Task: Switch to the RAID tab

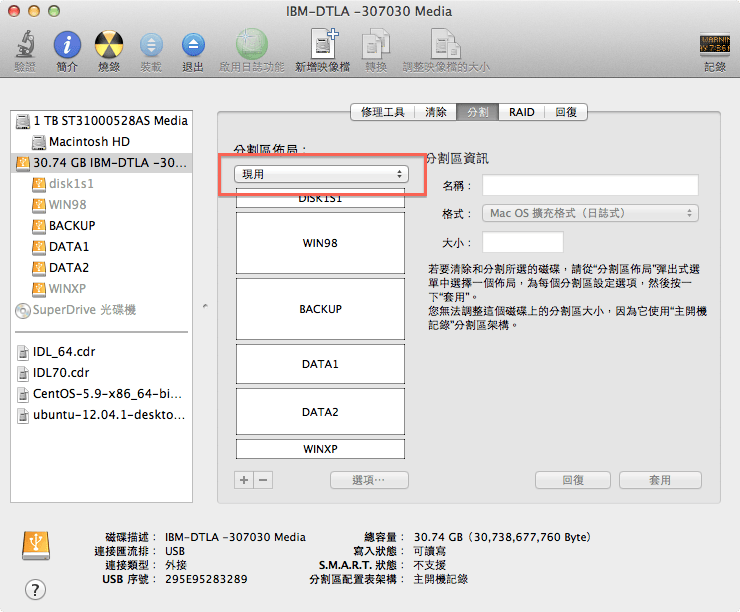Action: coord(521,112)
